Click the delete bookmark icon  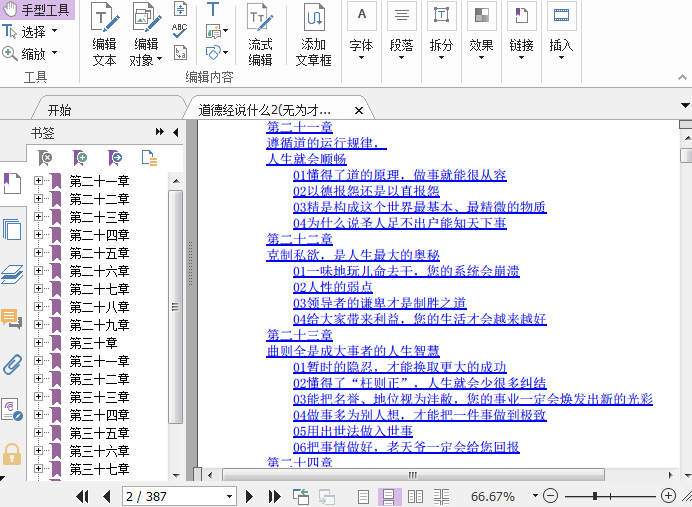[x=45, y=158]
